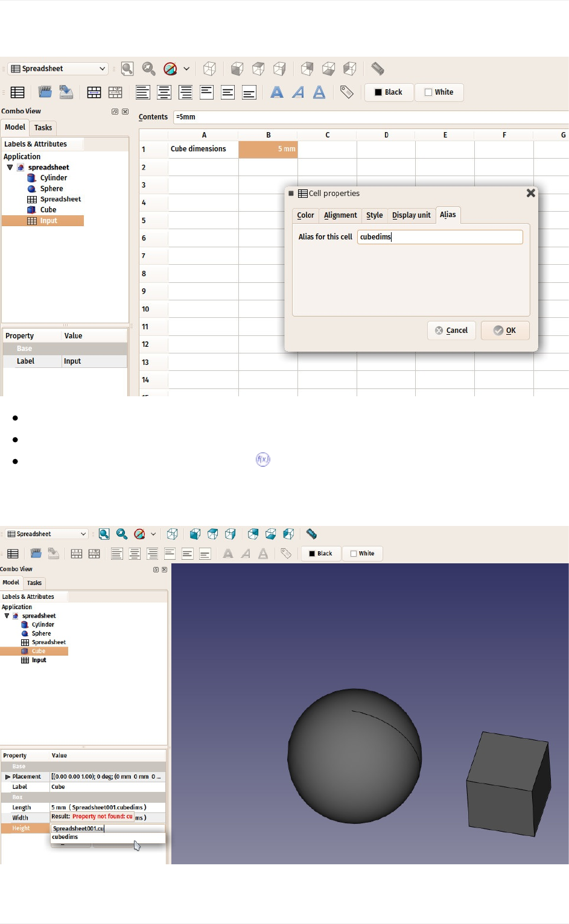Click Fit All icon in bottom screenshot
Viewport: 569px width, 924px height.
[104, 534]
